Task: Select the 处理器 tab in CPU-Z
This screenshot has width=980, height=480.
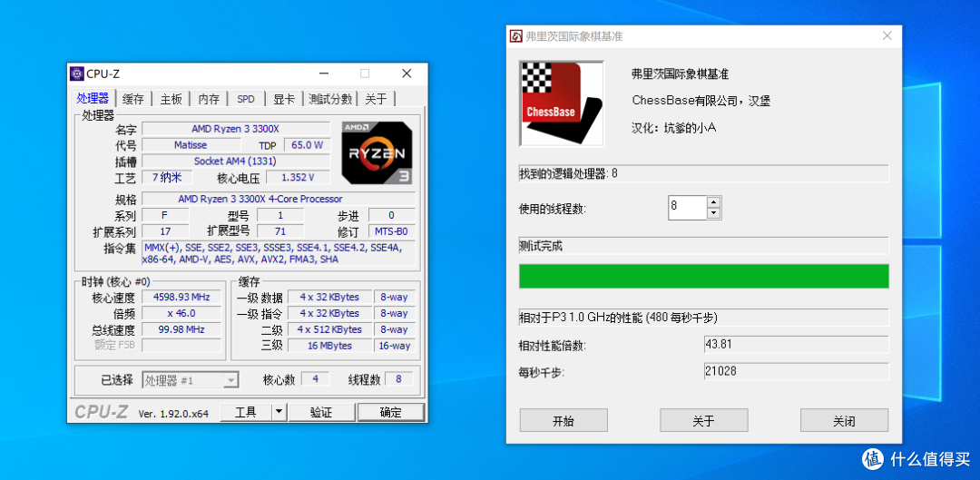Action: (x=93, y=98)
